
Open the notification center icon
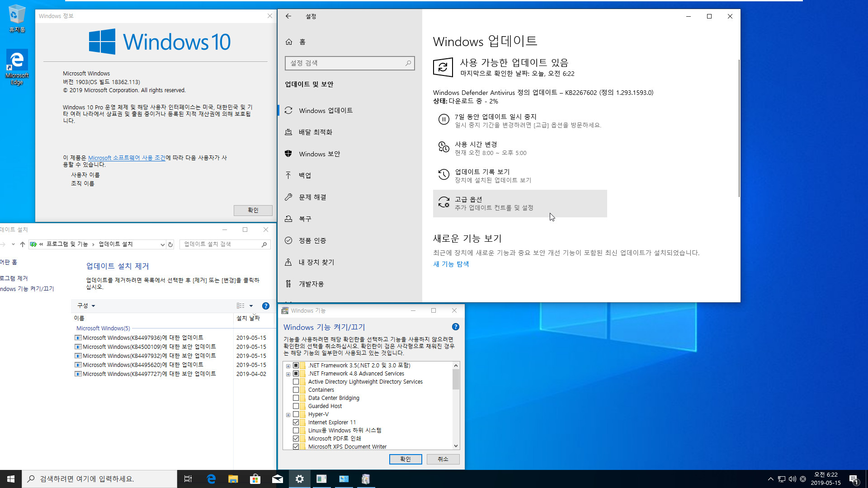pos(854,479)
